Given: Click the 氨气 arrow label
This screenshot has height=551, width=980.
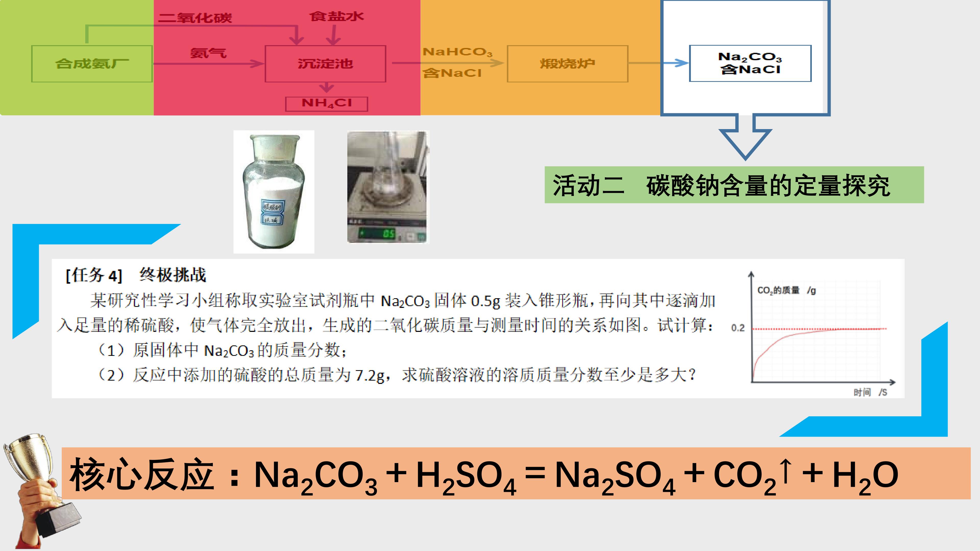Looking at the screenshot, I should pos(209,53).
